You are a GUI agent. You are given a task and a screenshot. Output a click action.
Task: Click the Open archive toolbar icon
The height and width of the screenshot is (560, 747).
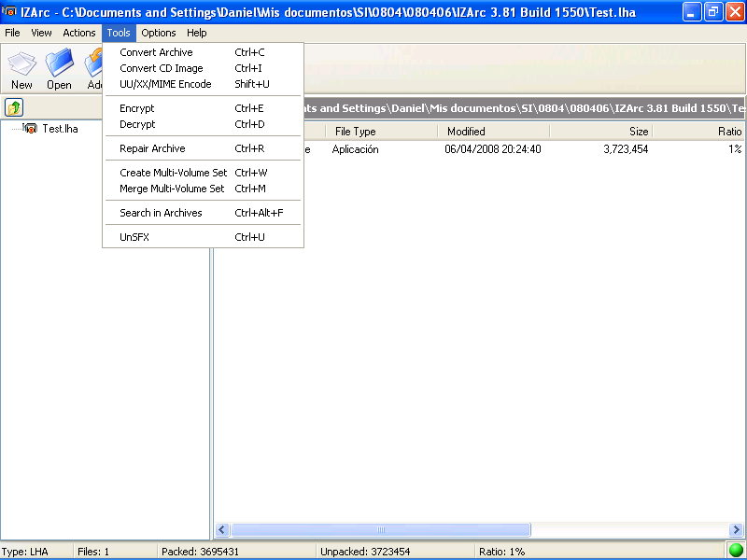click(x=58, y=65)
